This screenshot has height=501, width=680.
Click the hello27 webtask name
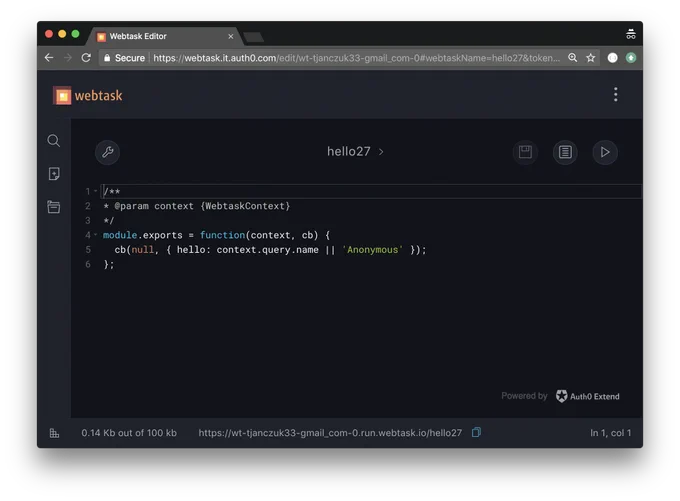coord(349,151)
